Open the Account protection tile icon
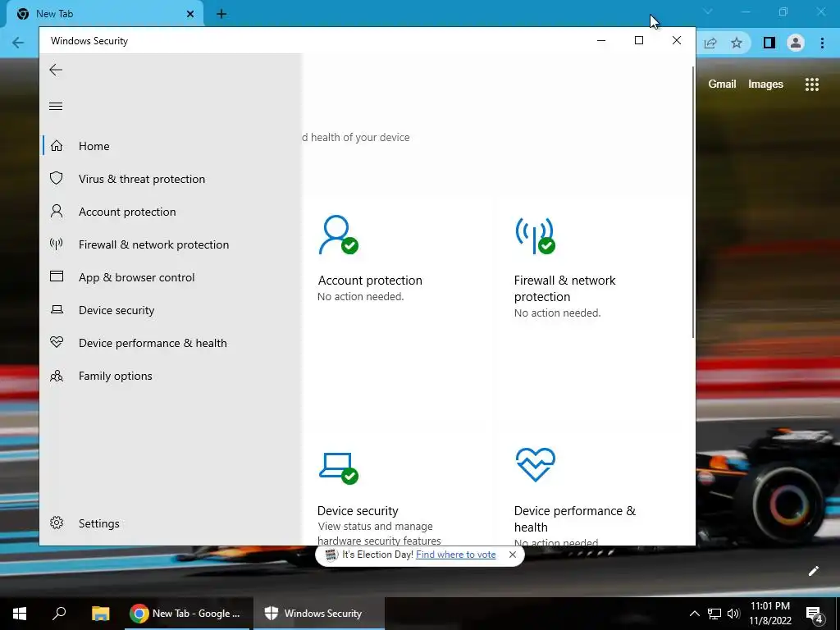The image size is (840, 630). 338,235
